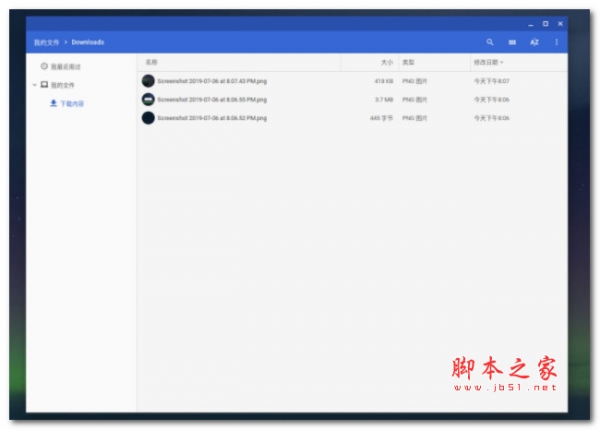600x430 pixels.
Task: Click the download arrow icon beside 下载内容
Action: pyautogui.click(x=54, y=103)
